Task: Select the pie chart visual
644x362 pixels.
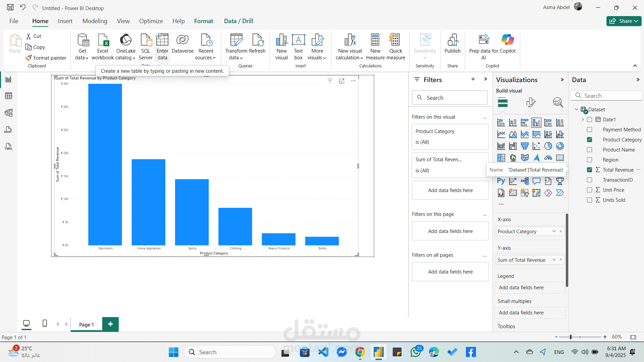Action: pyautogui.click(x=548, y=146)
